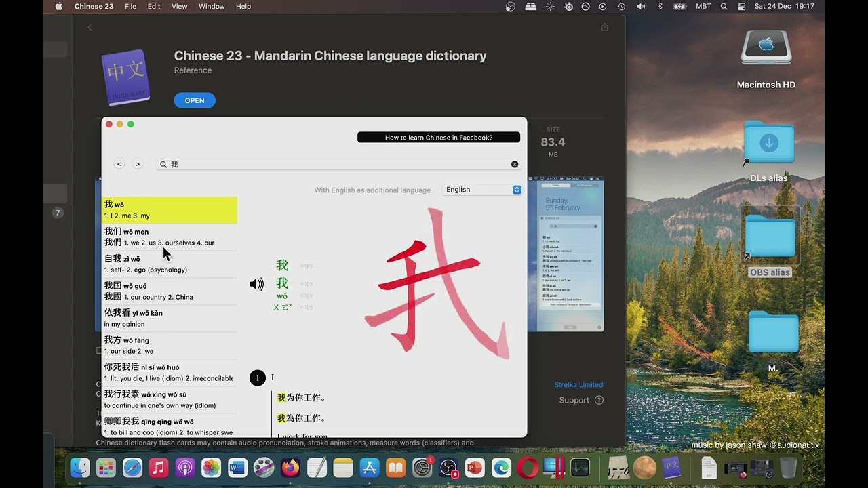Select the 我方 wǒ fāng entry
The image size is (868, 488).
point(170,346)
